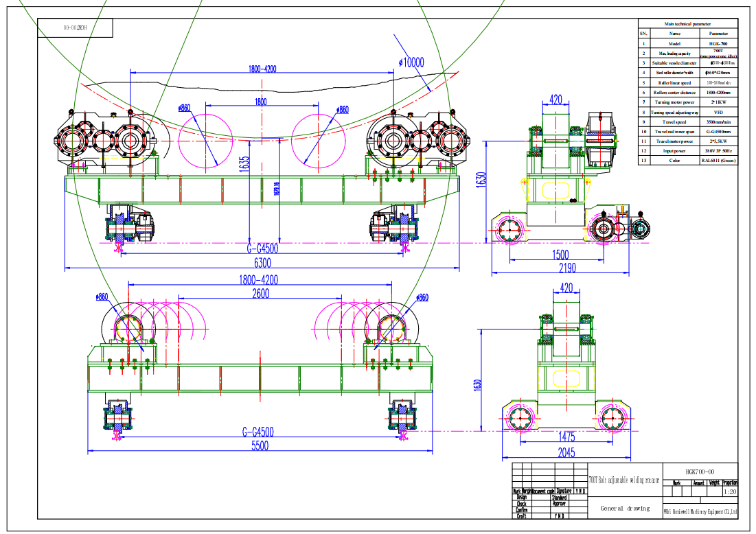Screen dimensions: 756x534
Task: Click the ø10000 vessel diameter label
Action: click(411, 62)
